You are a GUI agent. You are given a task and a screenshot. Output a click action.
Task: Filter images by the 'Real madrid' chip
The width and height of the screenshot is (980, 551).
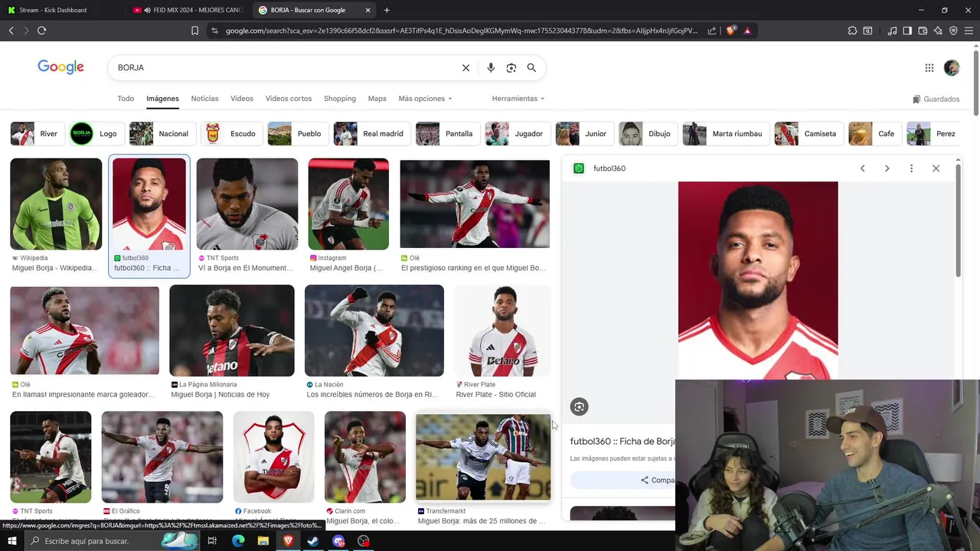(x=371, y=134)
